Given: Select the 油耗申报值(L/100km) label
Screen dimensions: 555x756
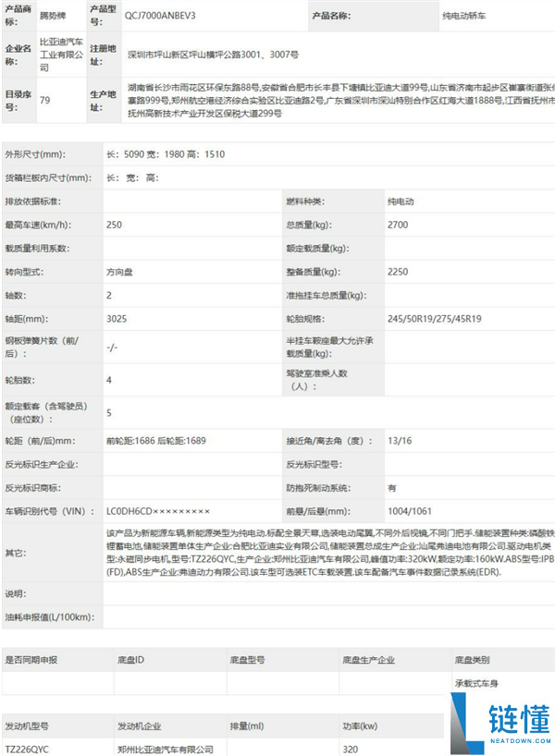Looking at the screenshot, I should coord(50,616).
